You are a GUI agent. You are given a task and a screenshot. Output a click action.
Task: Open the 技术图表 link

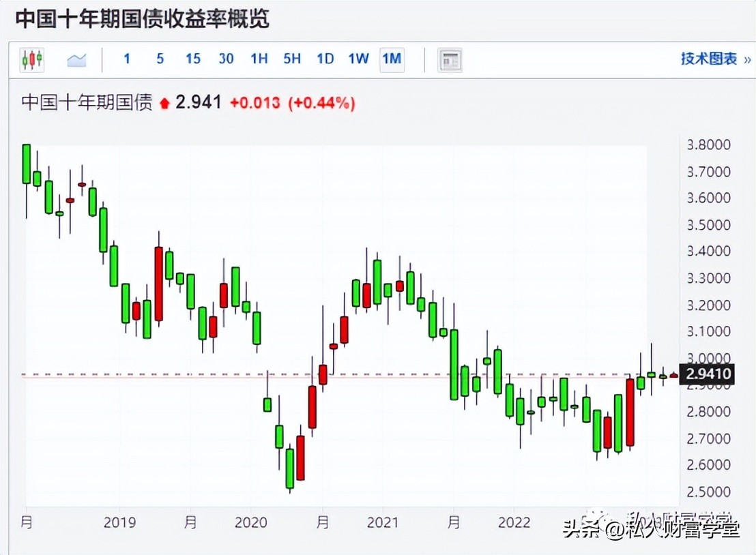pos(707,60)
